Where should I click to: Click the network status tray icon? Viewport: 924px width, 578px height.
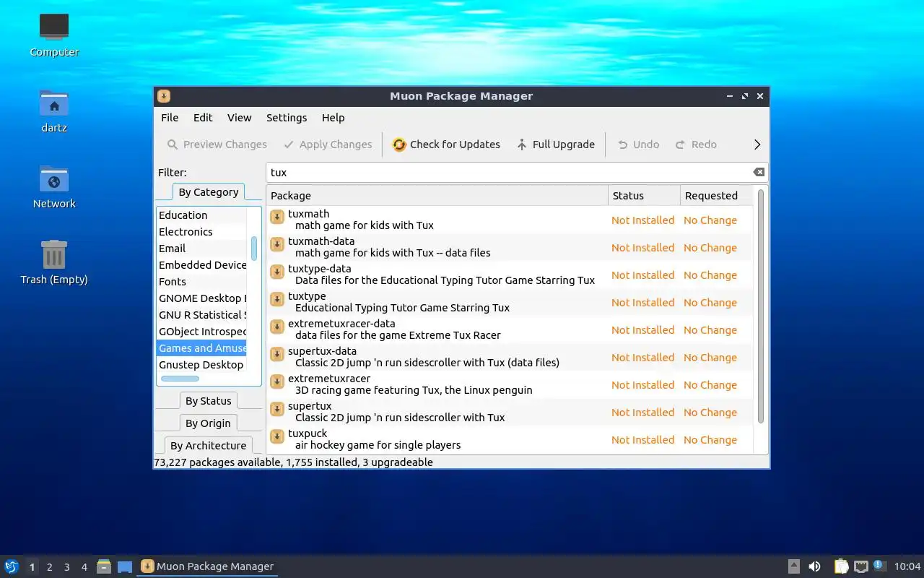pos(860,566)
